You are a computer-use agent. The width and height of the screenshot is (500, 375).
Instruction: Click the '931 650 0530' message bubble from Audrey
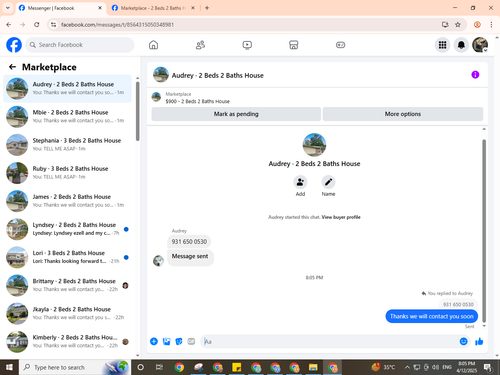[x=189, y=242]
